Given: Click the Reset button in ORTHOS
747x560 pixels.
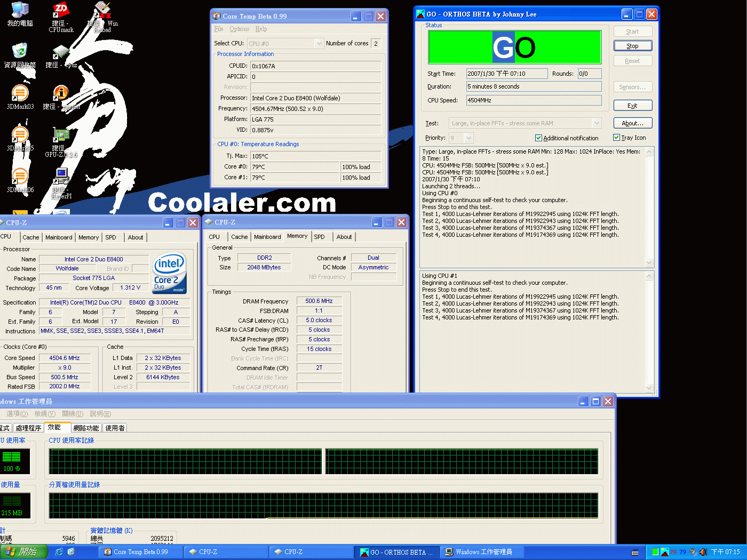Looking at the screenshot, I should click(x=632, y=61).
